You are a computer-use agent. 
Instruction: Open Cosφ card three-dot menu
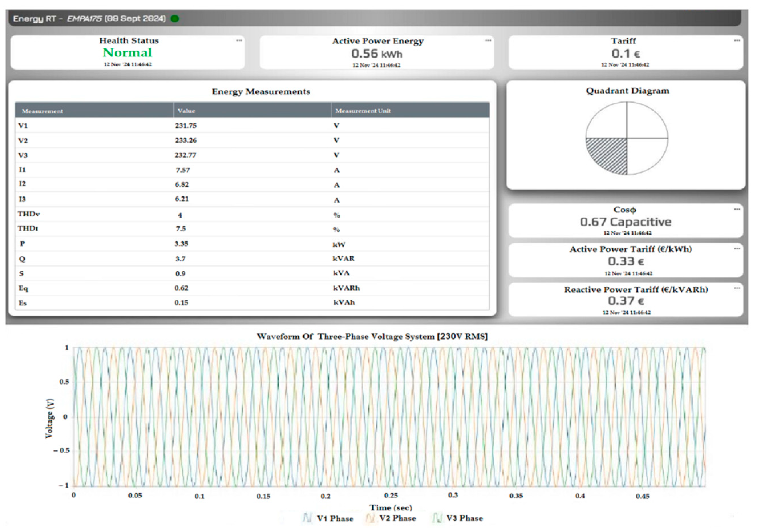coord(737,209)
